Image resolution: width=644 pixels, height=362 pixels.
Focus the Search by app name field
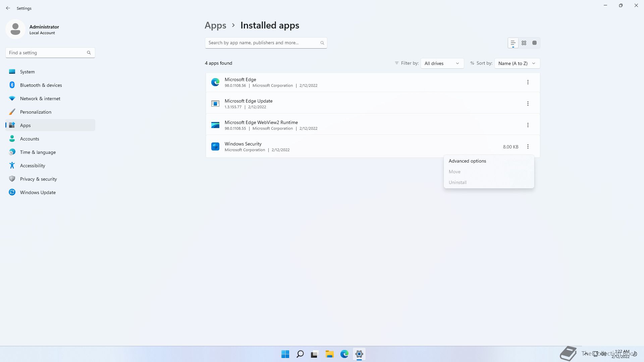[266, 43]
